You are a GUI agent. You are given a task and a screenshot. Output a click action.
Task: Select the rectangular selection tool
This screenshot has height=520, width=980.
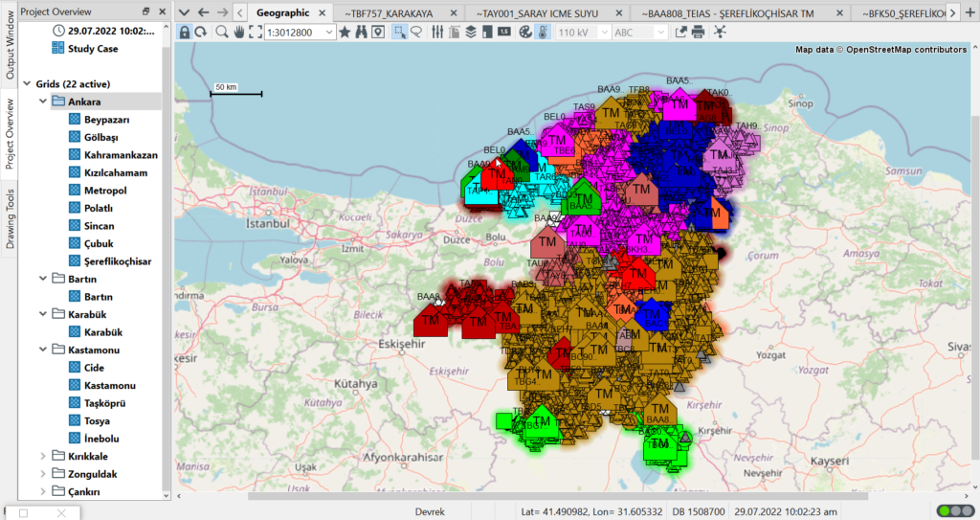(x=400, y=33)
